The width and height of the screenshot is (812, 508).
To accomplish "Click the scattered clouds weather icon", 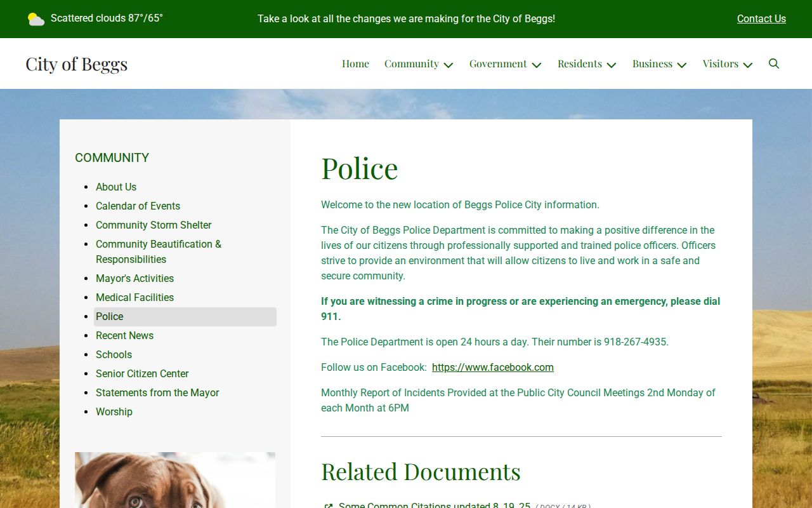I will 36,19.
